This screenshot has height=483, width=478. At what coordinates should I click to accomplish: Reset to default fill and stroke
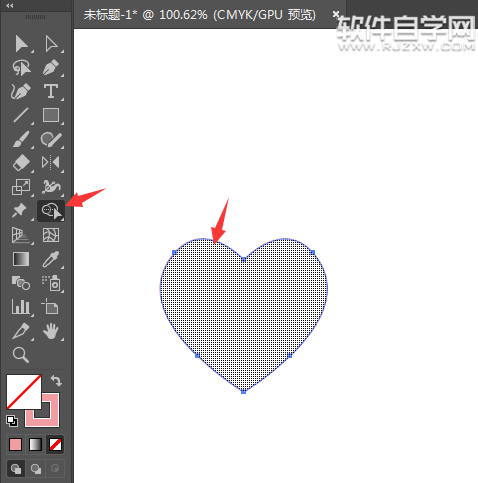tap(12, 421)
